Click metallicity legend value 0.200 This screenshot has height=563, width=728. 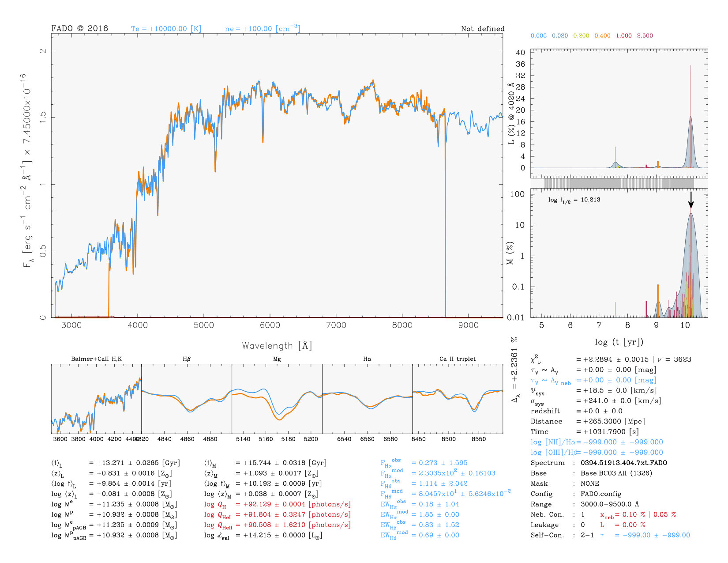pyautogui.click(x=581, y=36)
